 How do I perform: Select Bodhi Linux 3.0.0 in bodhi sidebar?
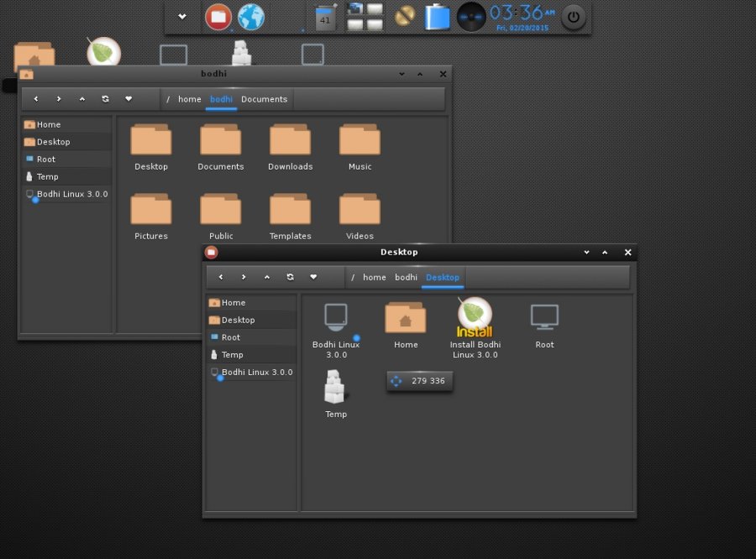pyautogui.click(x=67, y=194)
